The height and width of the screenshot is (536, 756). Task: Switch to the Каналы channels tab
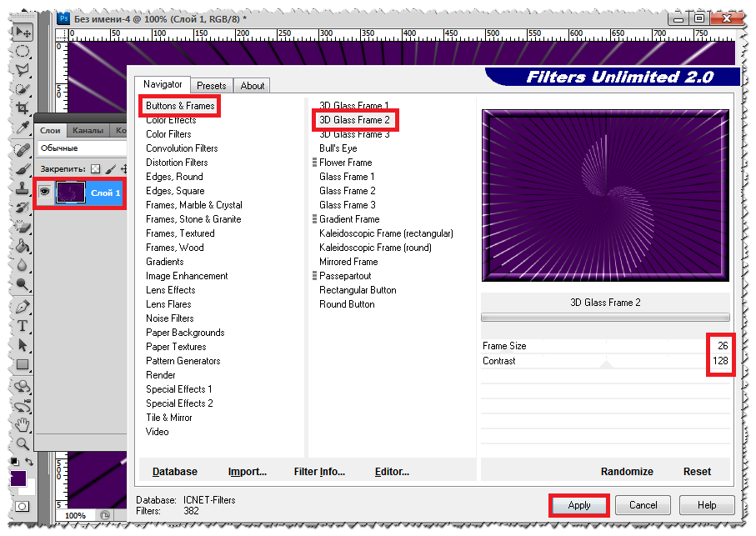click(88, 130)
